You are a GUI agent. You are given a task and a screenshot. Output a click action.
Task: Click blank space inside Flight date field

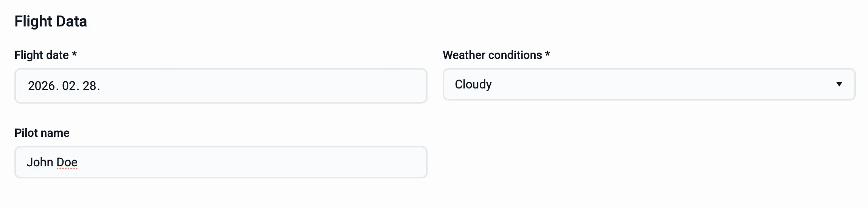(265, 86)
